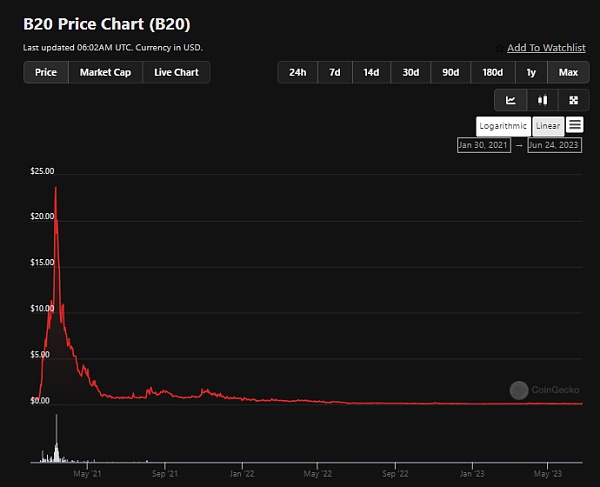Viewport: 600px width, 487px height.
Task: Open the Live Chart tab
Action: pos(176,72)
